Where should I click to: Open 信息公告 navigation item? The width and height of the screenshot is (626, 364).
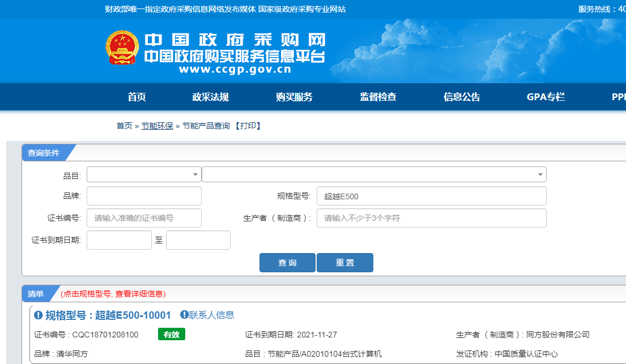[462, 97]
